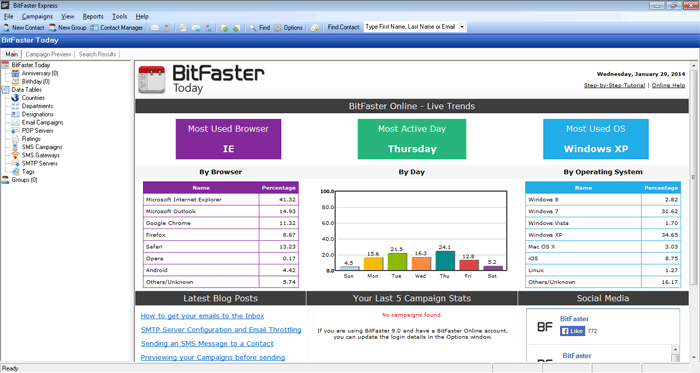Screen dimensions: 700x373
Task: Select BitFaster Today tree node
Action: [x=31, y=65]
